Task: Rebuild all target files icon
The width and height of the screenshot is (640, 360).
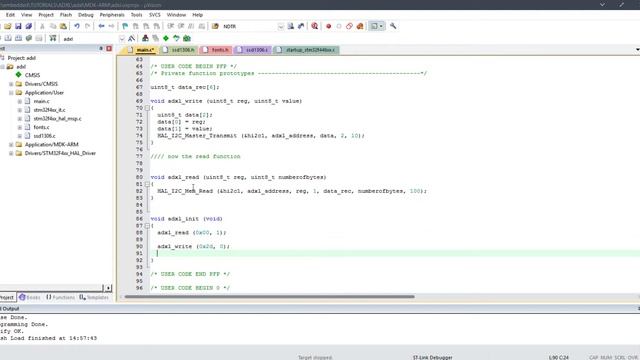Action: click(18, 38)
